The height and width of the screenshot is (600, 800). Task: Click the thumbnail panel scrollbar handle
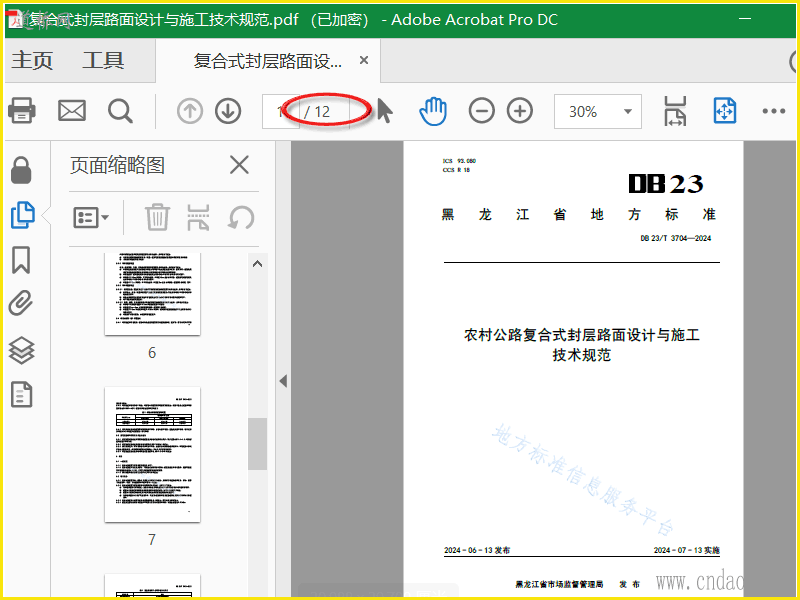257,443
